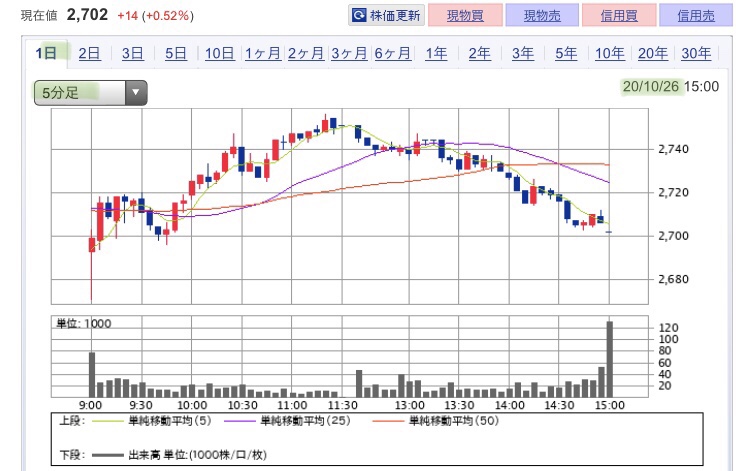Screen dimensions: 736x471
Task: Click the 出来高 volume legend entry
Action: point(179,455)
